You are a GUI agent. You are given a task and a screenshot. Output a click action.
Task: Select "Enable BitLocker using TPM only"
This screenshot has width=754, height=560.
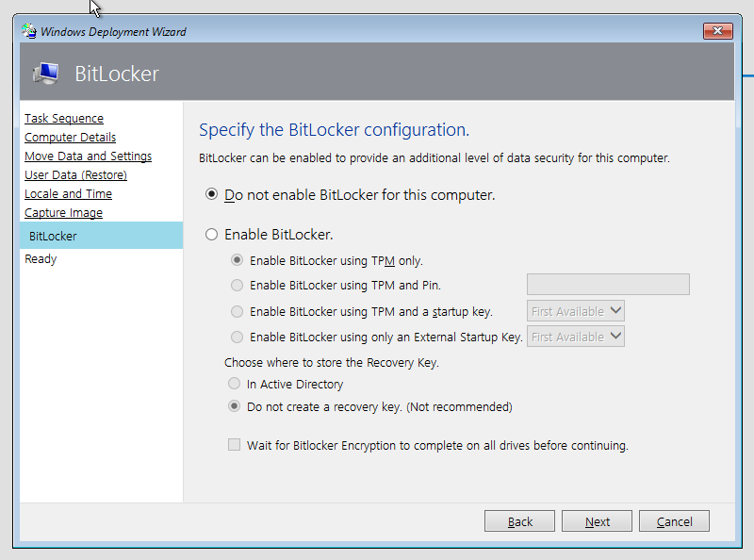click(238, 261)
